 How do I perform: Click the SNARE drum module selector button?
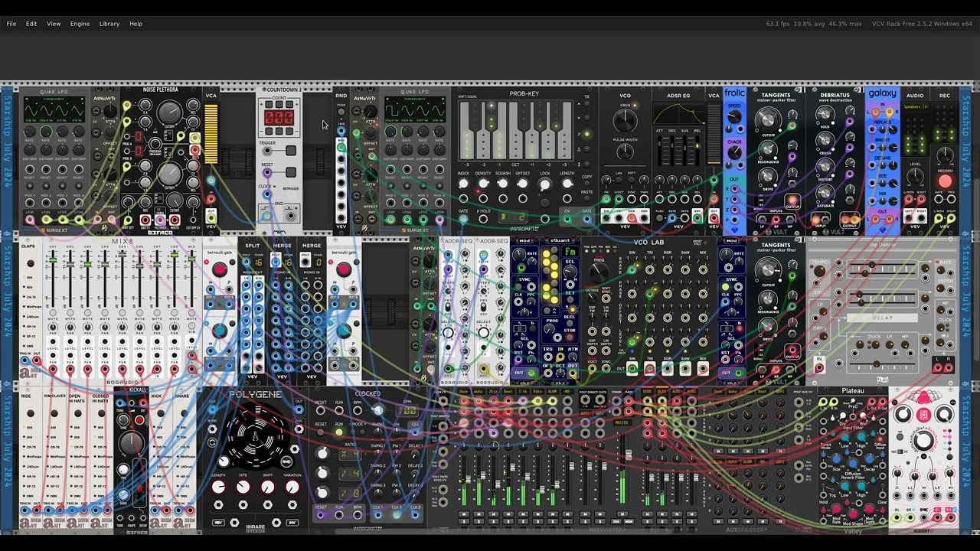183,414
